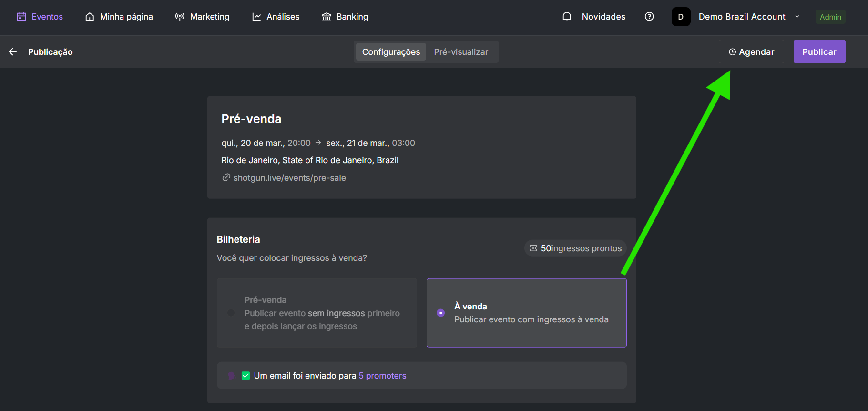Open the Eventos menu
The width and height of the screenshot is (868, 411).
coord(40,17)
